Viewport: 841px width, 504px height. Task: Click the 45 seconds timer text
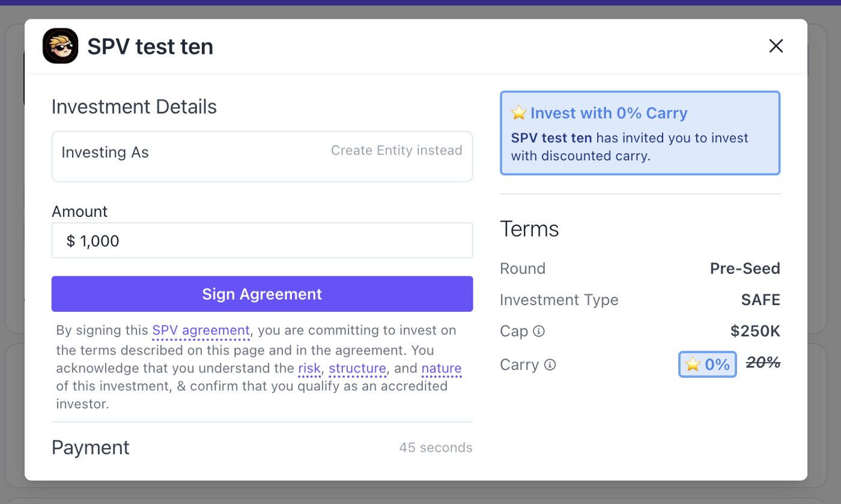click(436, 448)
